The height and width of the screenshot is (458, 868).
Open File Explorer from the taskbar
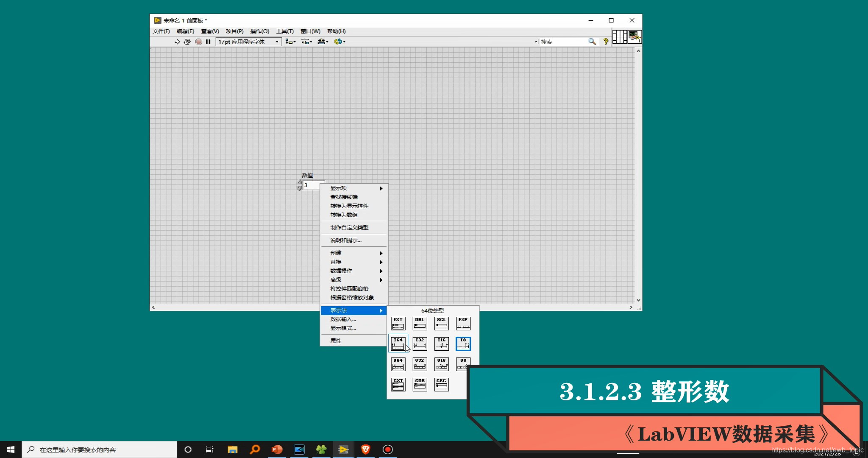pyautogui.click(x=233, y=450)
